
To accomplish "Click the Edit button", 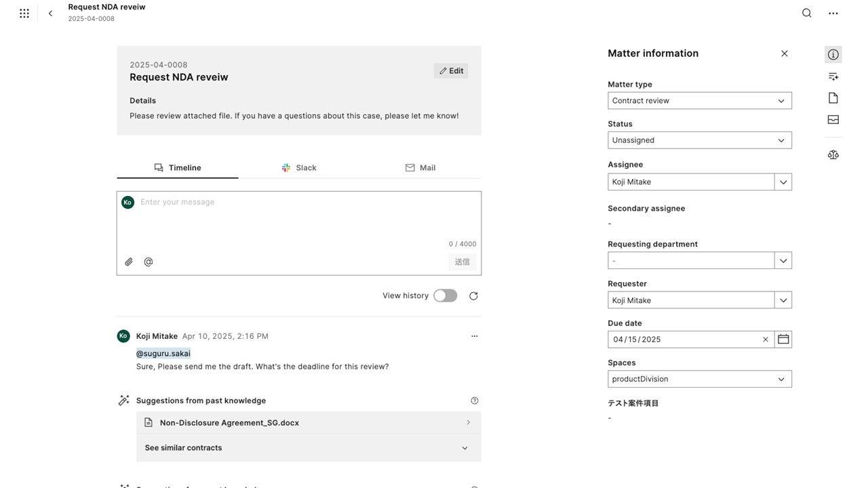I will pyautogui.click(x=451, y=71).
